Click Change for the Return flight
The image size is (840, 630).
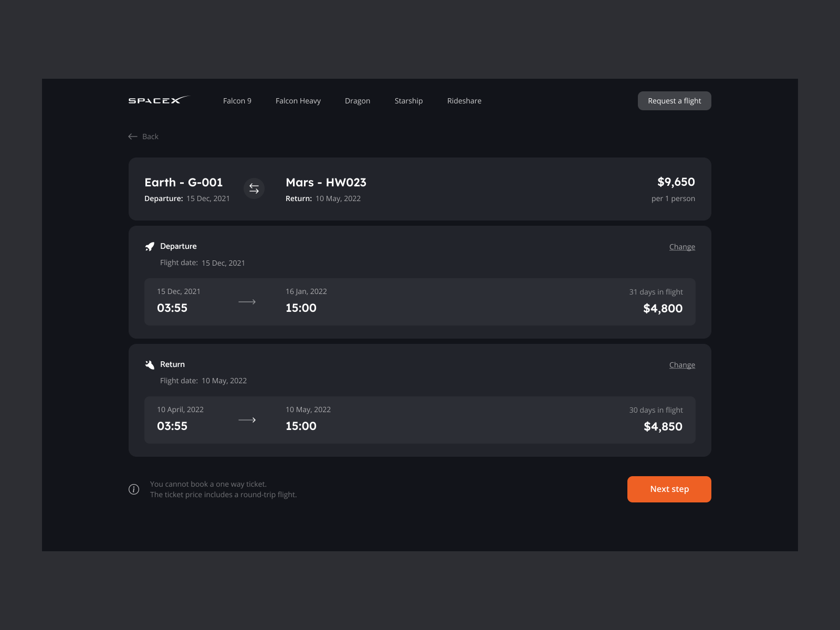(682, 364)
